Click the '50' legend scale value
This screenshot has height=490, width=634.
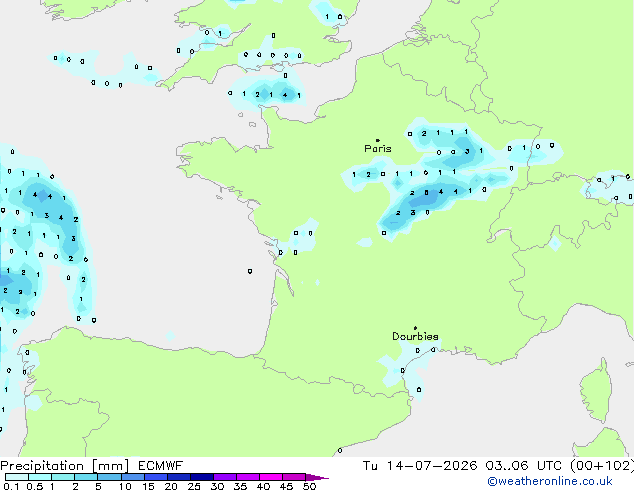(309, 486)
